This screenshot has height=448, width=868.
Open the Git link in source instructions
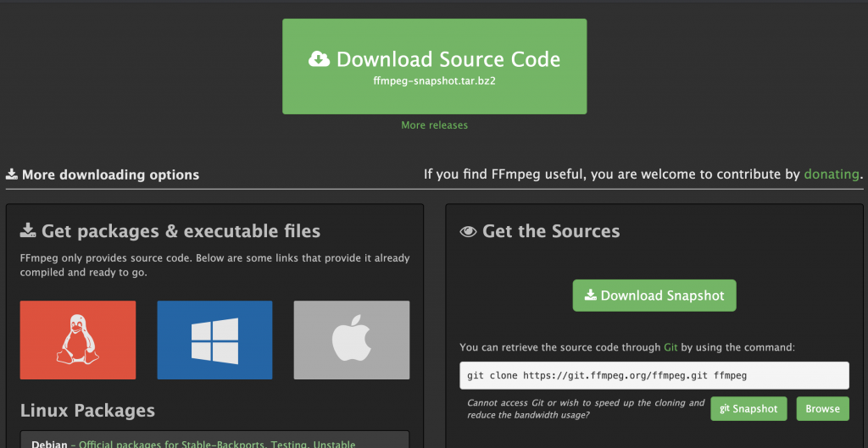click(x=670, y=347)
